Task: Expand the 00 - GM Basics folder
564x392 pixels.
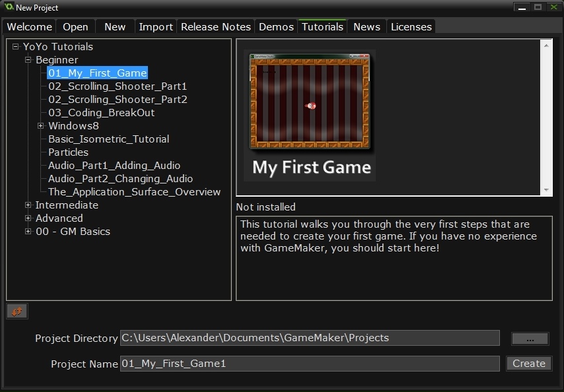Action: click(x=28, y=232)
